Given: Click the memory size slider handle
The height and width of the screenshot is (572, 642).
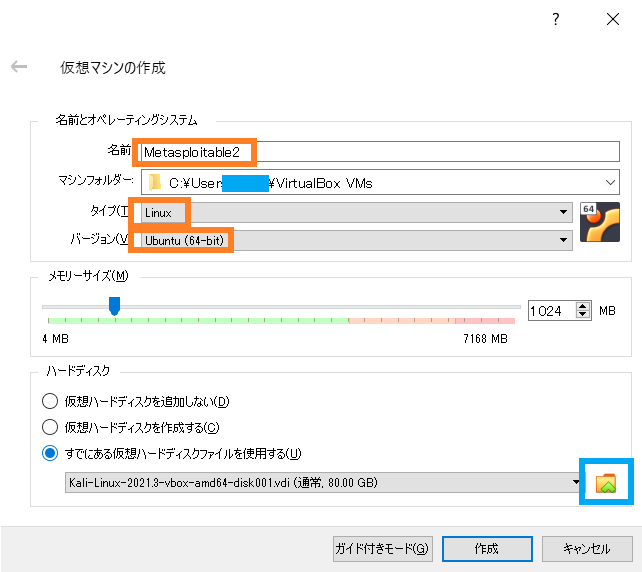Looking at the screenshot, I should click(x=114, y=306).
